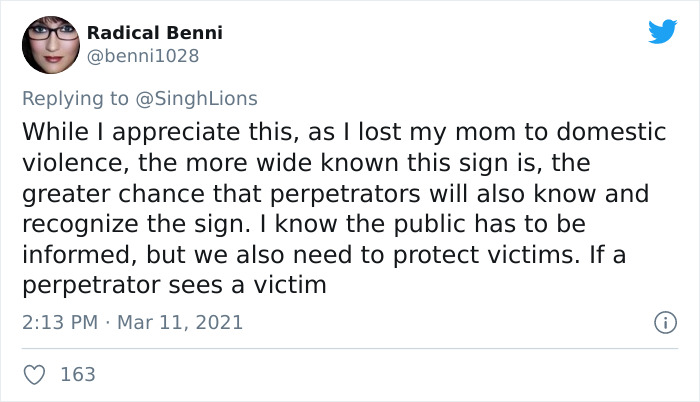Open the tweet info circle icon

[x=662, y=323]
